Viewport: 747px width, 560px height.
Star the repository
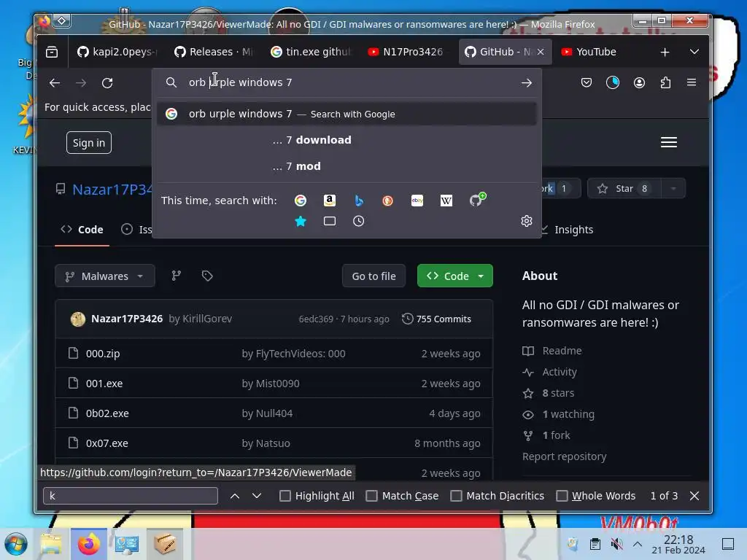[x=624, y=189]
